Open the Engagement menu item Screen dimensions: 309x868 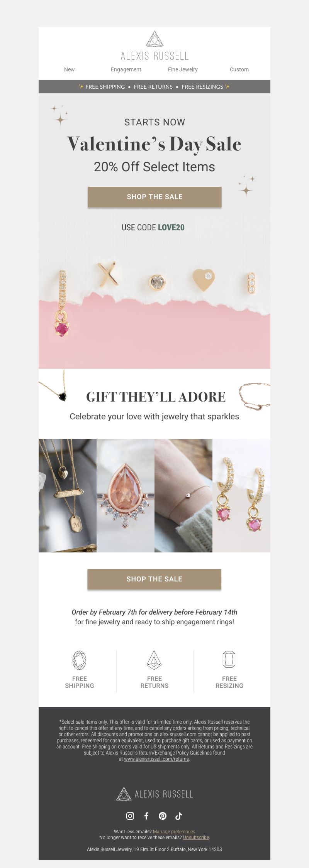coord(126,69)
